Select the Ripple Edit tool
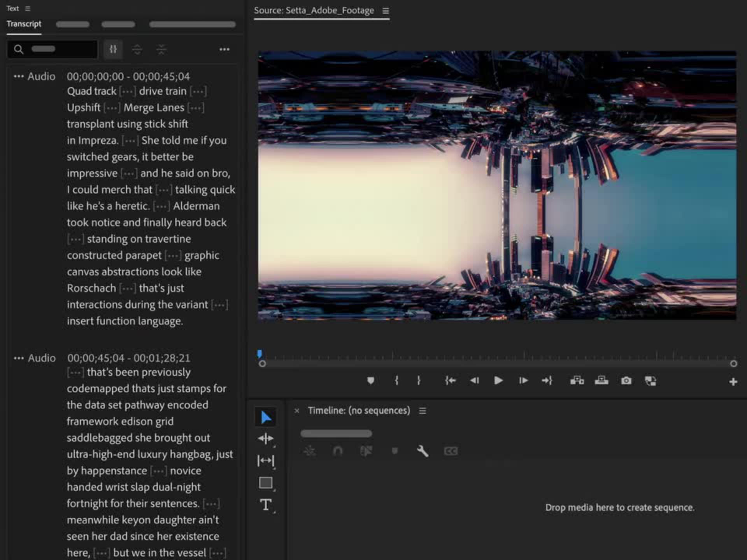 266,439
